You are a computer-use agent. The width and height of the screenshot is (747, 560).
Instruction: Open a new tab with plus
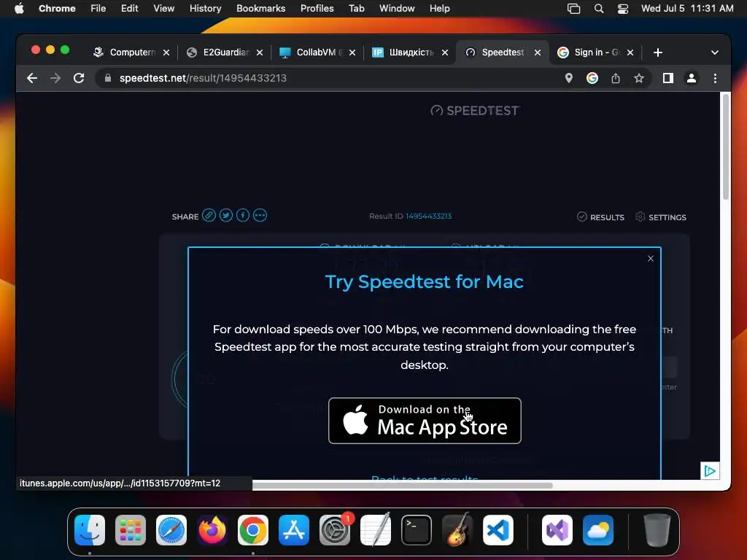(x=658, y=52)
